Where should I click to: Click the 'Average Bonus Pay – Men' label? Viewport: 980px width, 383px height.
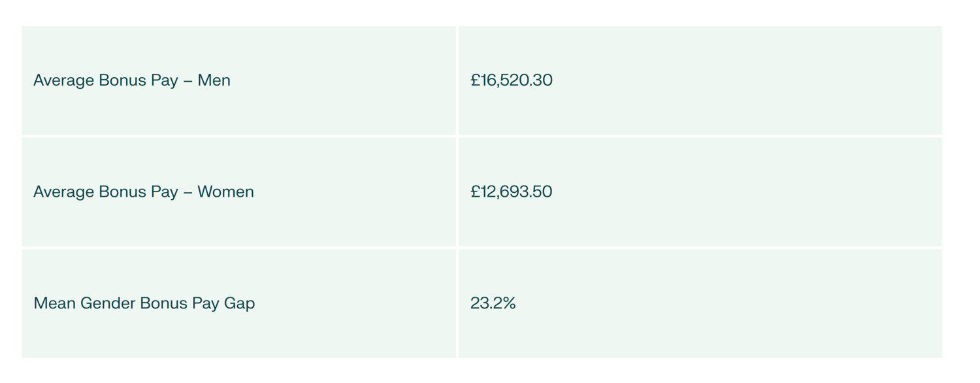point(132,80)
